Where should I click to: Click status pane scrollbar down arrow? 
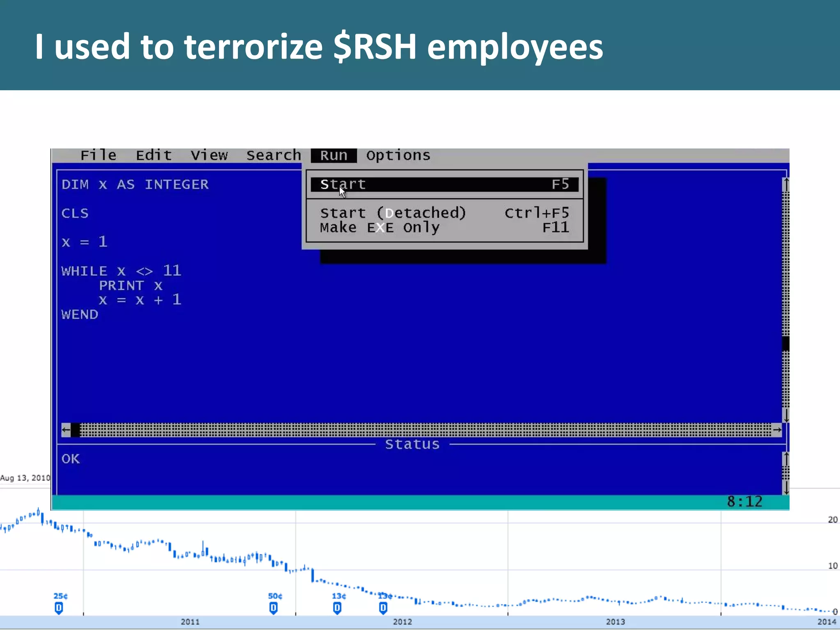point(785,487)
